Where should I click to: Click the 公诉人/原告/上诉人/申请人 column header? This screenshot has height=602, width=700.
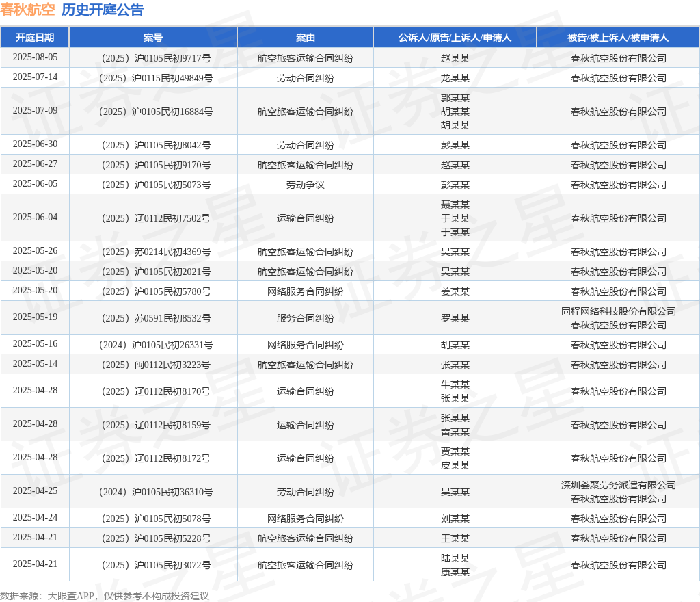coord(455,38)
